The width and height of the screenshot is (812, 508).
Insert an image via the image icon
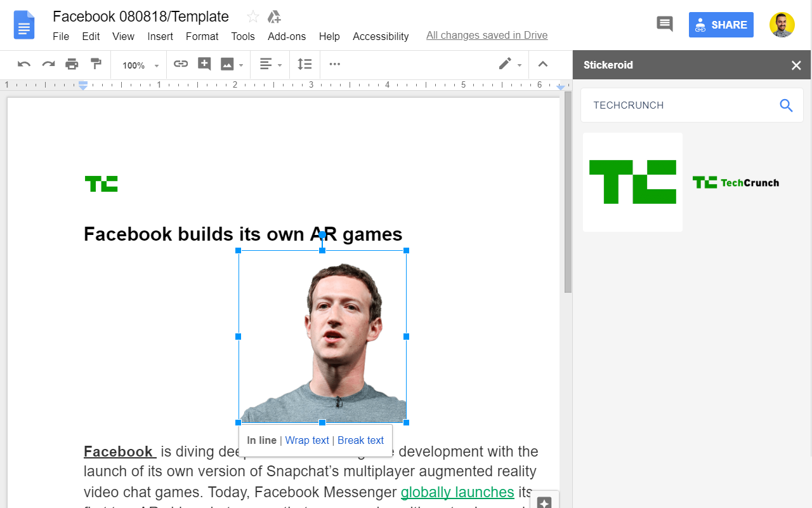click(227, 64)
